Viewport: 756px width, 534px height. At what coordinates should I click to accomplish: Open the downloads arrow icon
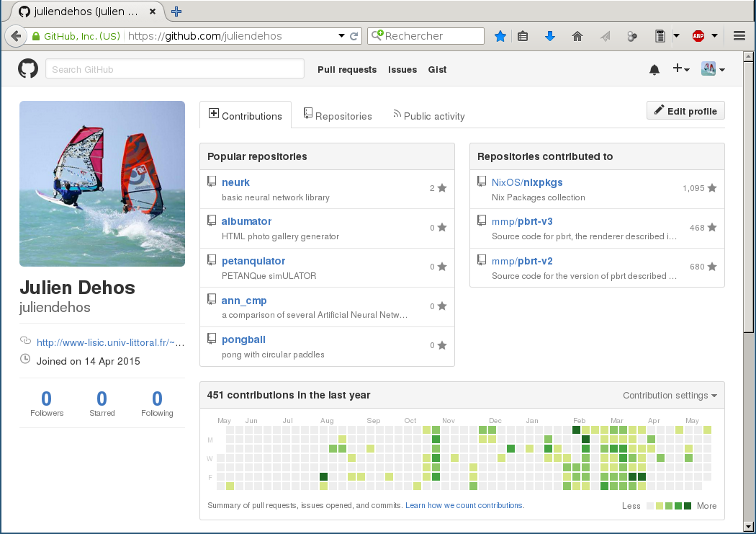(x=549, y=36)
